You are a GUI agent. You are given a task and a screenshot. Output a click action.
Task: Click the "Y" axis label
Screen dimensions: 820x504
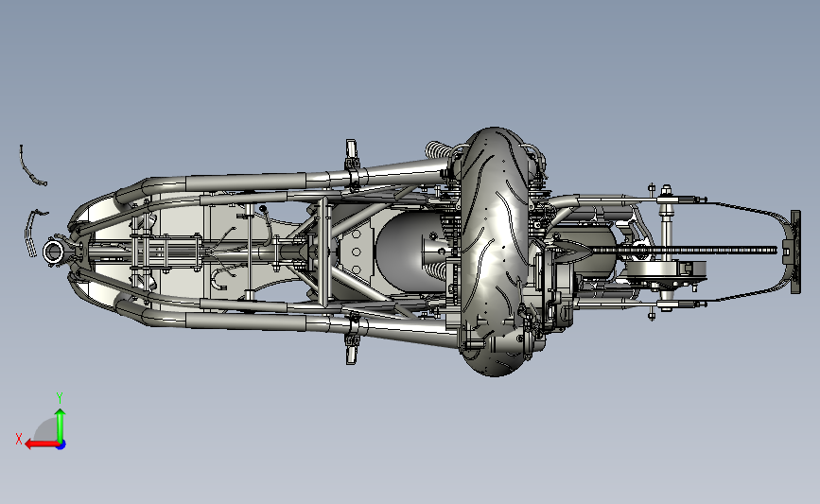point(60,398)
